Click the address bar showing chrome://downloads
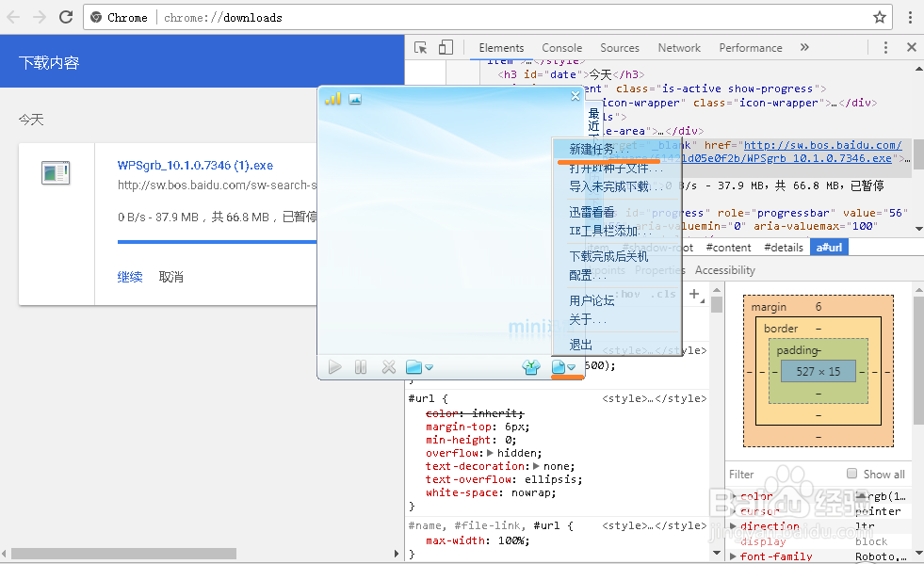Viewport: 924px width, 564px height. tap(488, 18)
